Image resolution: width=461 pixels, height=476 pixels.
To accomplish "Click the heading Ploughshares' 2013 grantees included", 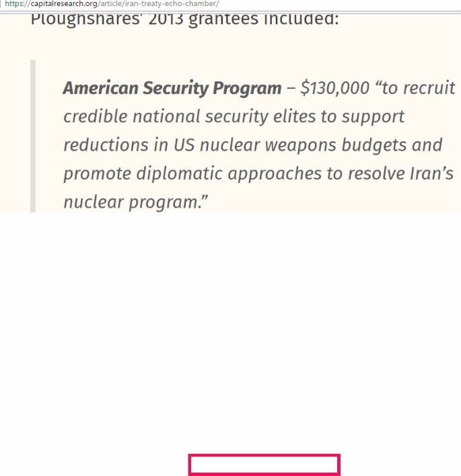I will 185,19.
